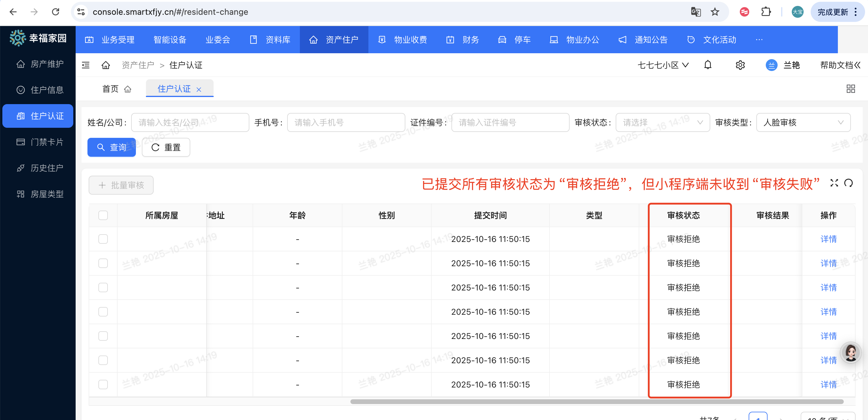The image size is (868, 420).
Task: Open the 文化活动 top menu
Action: click(x=711, y=39)
